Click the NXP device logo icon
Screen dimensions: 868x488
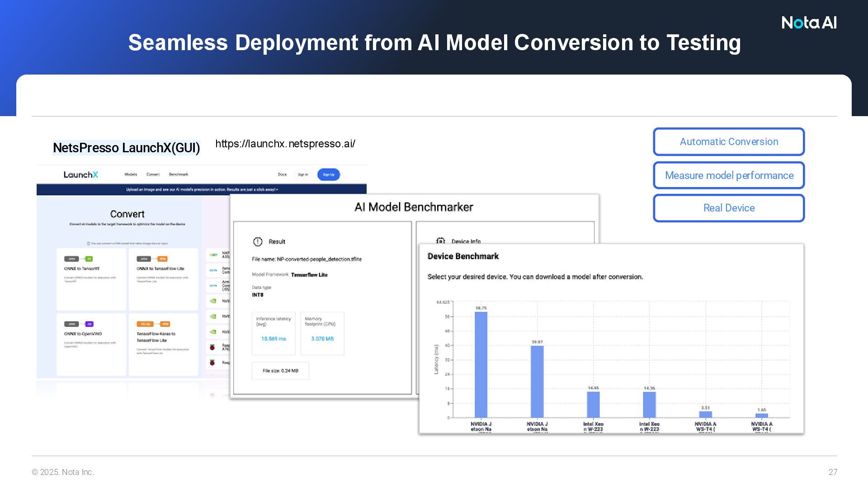tap(213, 255)
